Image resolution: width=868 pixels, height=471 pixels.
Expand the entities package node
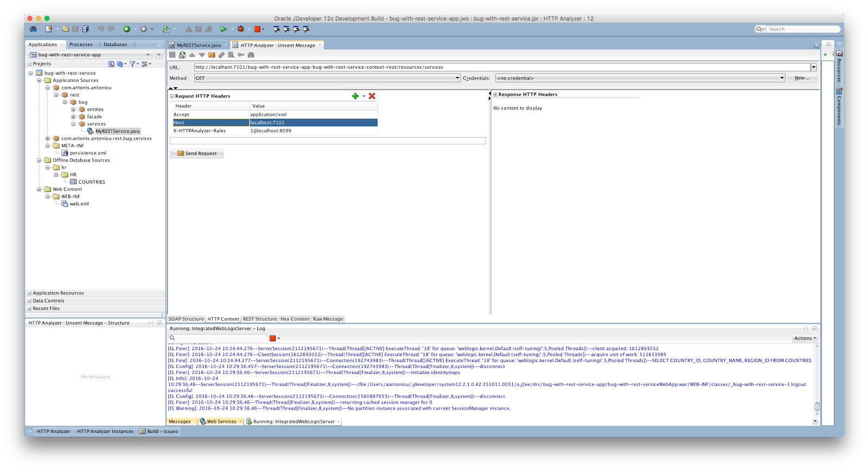point(73,109)
